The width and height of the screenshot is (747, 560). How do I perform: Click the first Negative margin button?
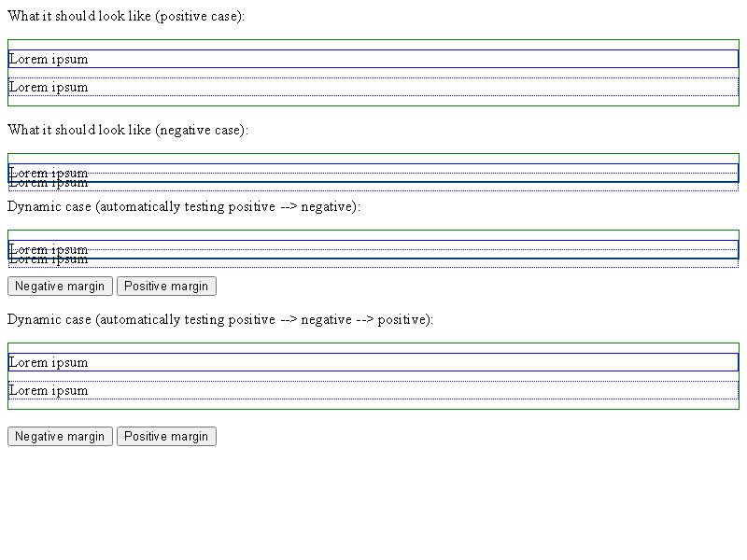click(x=60, y=287)
